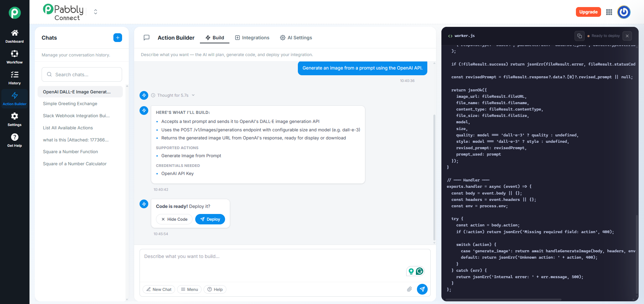Open the Pabbly product switcher chevron
Image resolution: width=644 pixels, height=304 pixels.
point(96,12)
